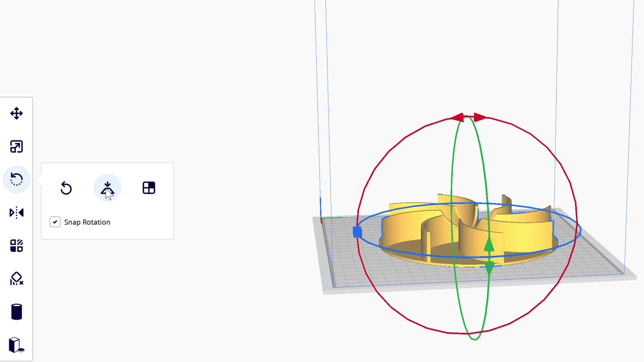Select the cylinder custom supports tool
This screenshot has width=644, height=362.
tap(17, 312)
